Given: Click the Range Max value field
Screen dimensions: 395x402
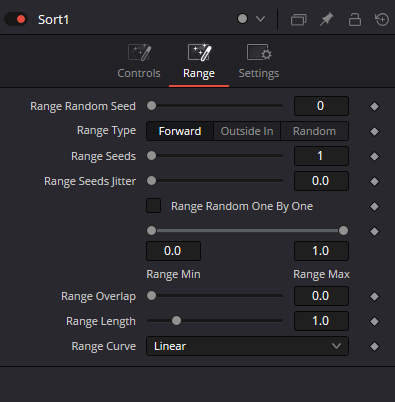Looking at the screenshot, I should click(x=321, y=251).
